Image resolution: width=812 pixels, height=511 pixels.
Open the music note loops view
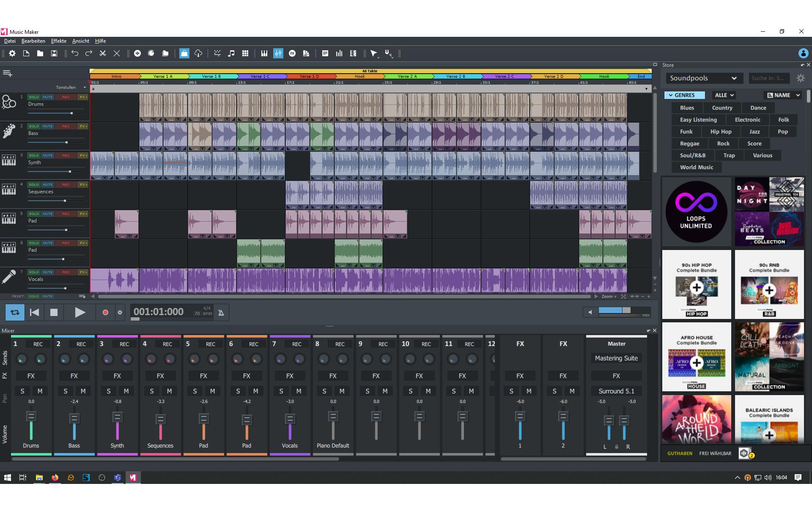(231, 53)
